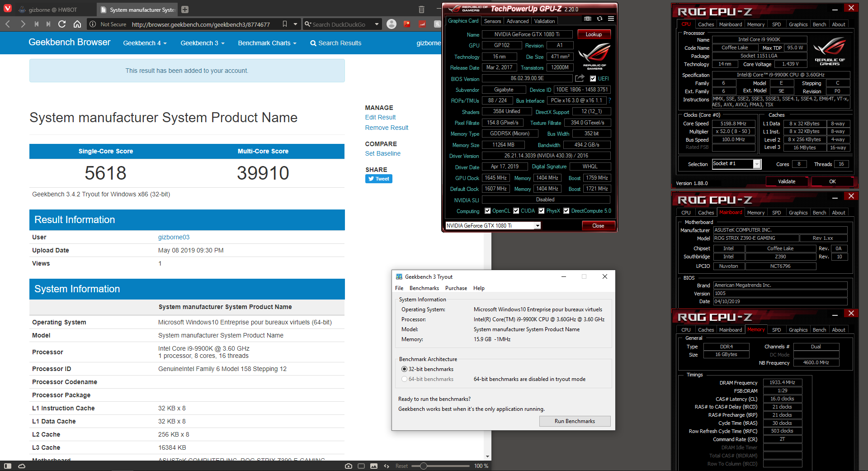Screen dimensions: 868x471
Task: Toggle the OpenCL checkbox
Action: pyautogui.click(x=488, y=211)
